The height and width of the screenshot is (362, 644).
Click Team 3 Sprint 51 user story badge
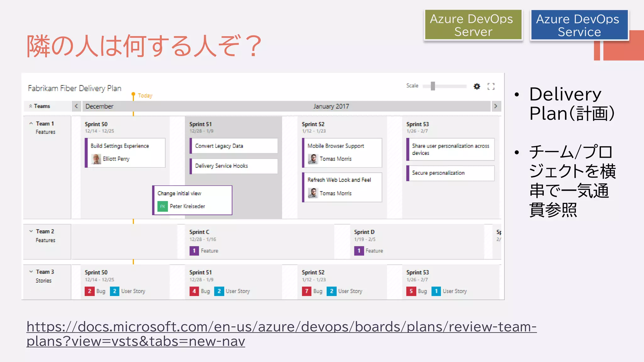pos(219,291)
